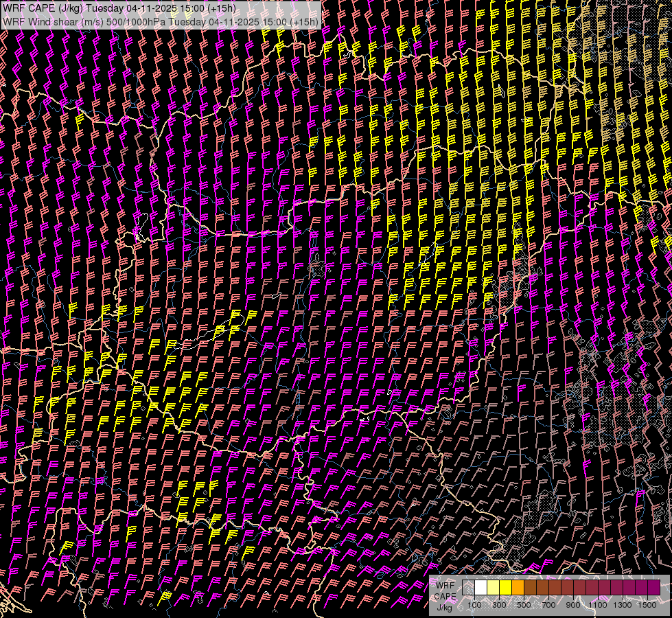Click the white CAPE legend swatch

[x=481, y=587]
